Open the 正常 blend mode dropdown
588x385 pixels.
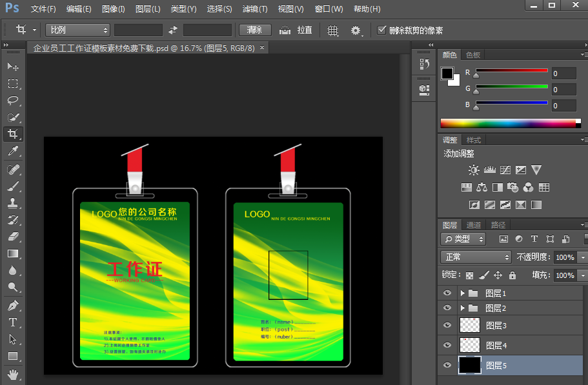[x=476, y=257]
